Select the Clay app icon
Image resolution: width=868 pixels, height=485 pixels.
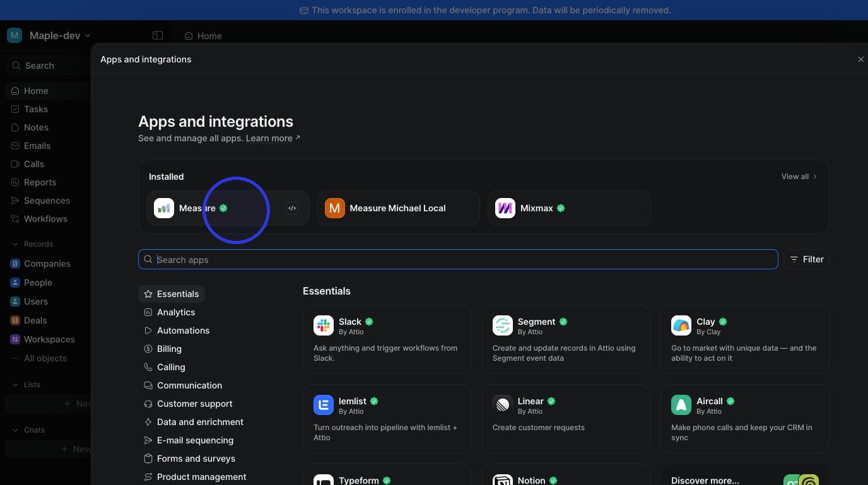681,325
